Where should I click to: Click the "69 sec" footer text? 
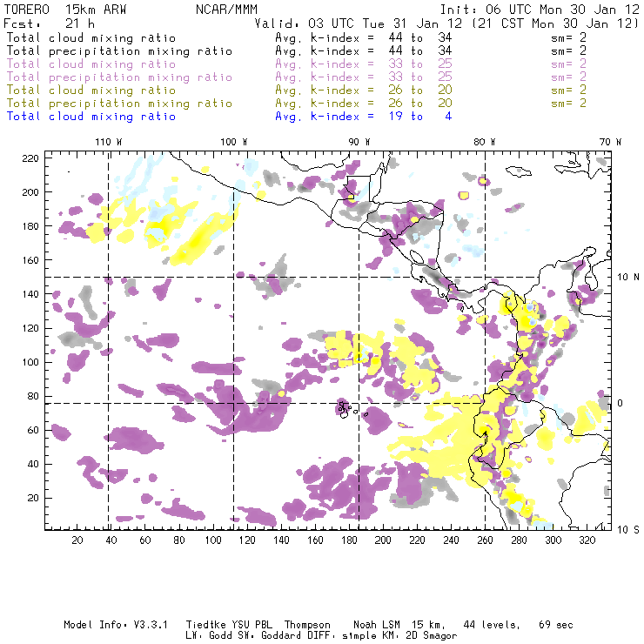click(556, 625)
